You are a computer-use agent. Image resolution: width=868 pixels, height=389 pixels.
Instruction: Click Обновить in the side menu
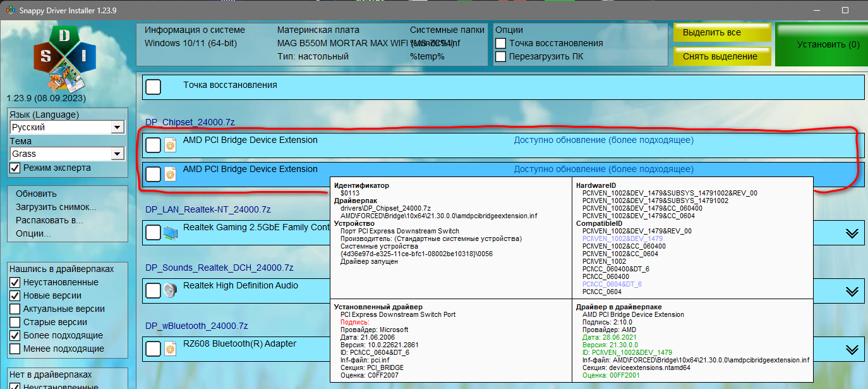point(36,194)
